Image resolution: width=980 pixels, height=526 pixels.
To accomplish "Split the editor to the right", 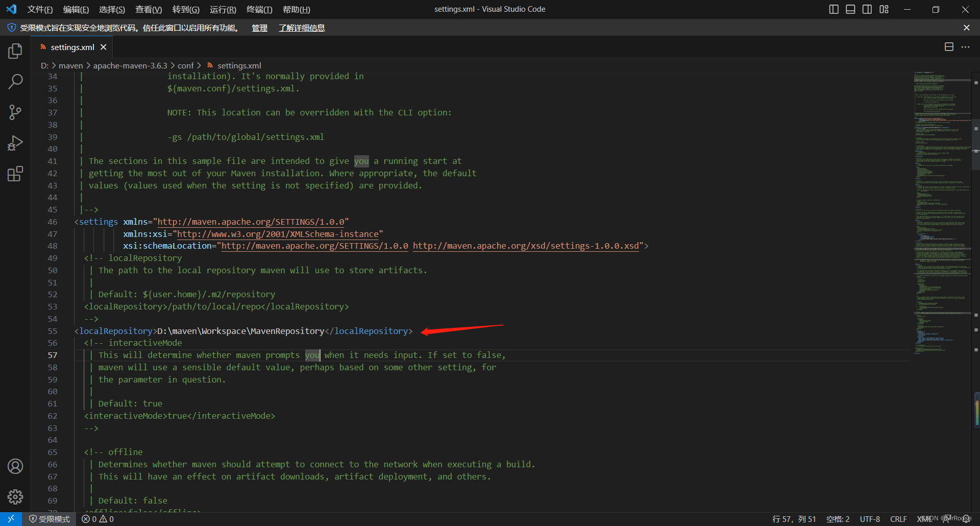I will coord(949,47).
